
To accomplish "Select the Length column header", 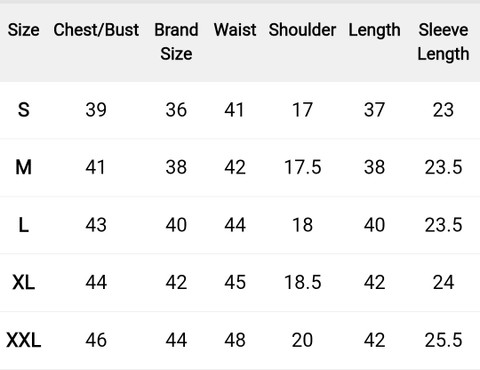I will (x=374, y=31).
